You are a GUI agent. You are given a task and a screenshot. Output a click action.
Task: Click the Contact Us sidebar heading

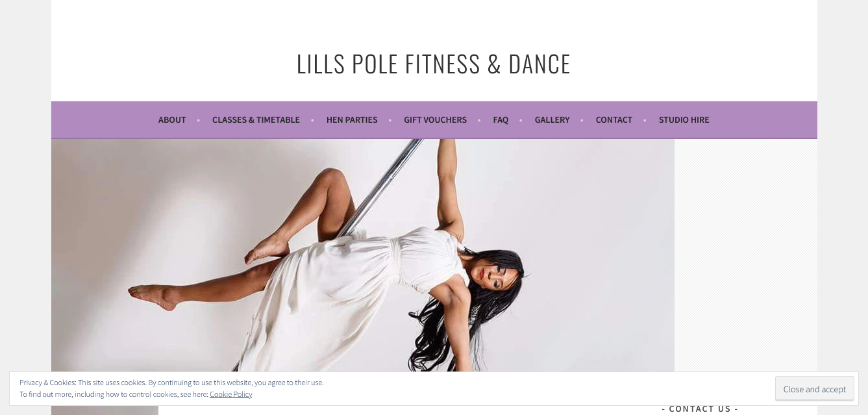pos(700,409)
